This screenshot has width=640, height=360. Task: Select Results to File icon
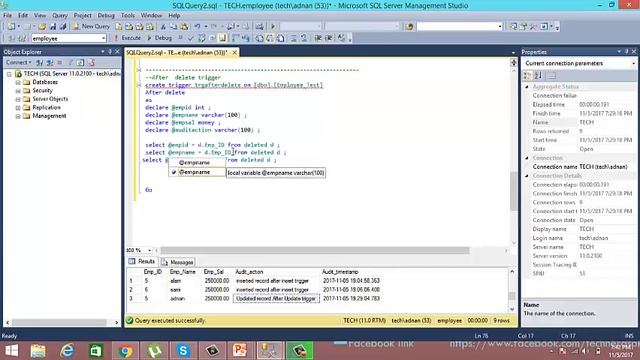click(281, 38)
